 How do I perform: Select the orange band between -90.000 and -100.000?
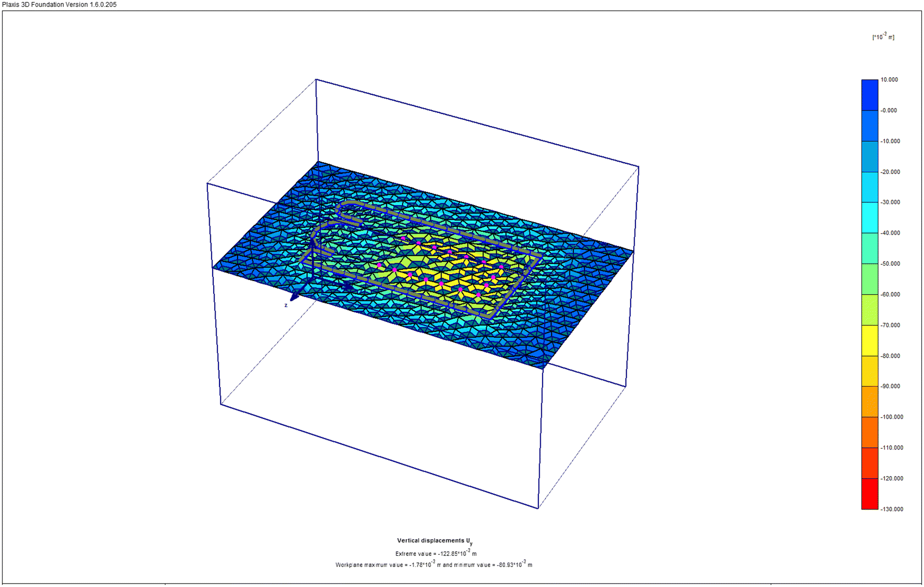[870, 402]
